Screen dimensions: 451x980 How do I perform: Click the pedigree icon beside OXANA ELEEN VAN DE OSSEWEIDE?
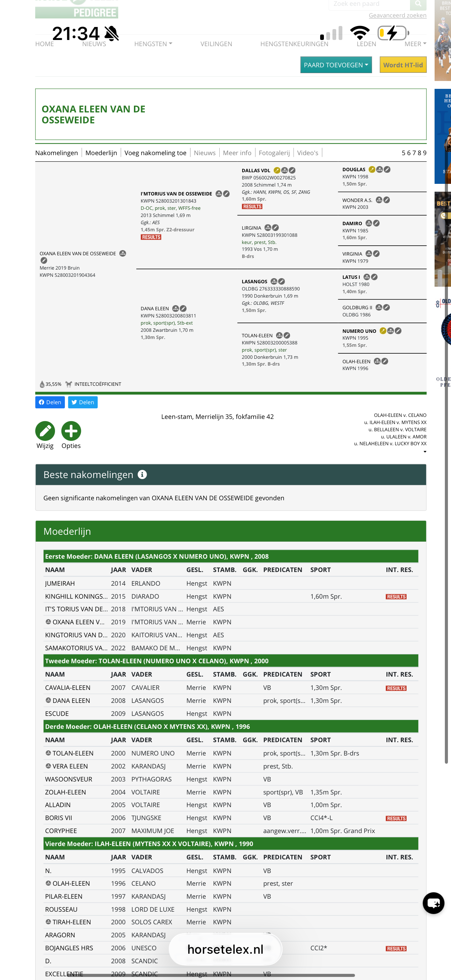pyautogui.click(x=123, y=253)
